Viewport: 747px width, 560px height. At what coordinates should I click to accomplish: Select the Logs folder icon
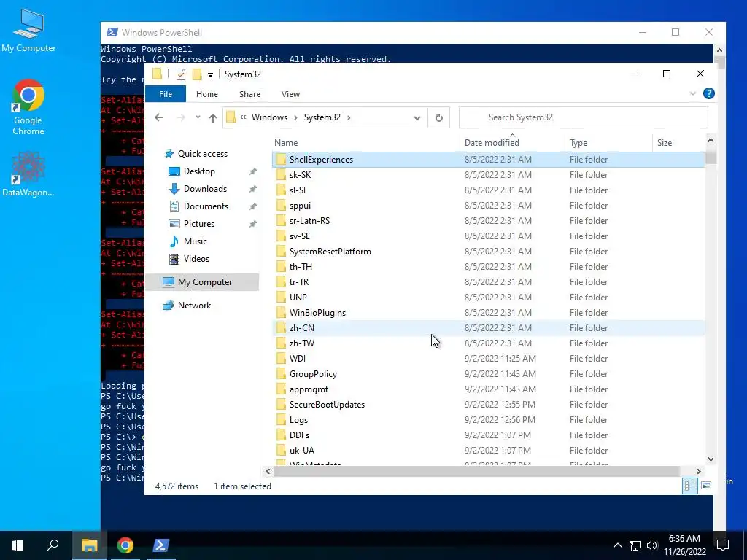point(281,420)
